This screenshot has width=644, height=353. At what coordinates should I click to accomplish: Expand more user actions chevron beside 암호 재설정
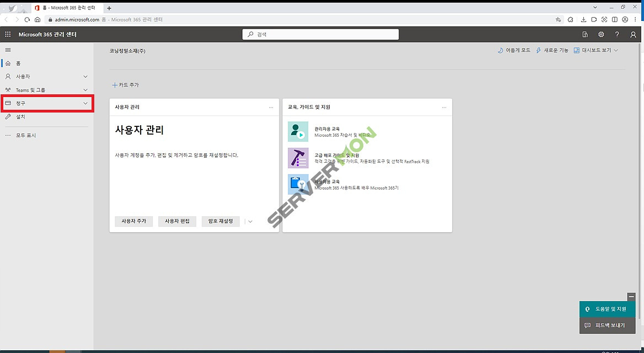(250, 222)
